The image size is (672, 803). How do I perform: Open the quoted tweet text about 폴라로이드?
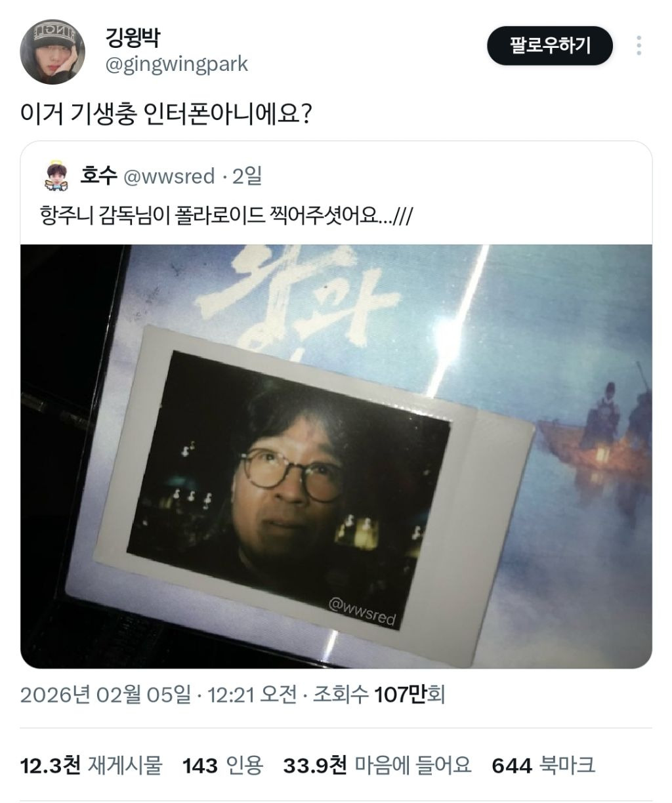click(x=226, y=215)
